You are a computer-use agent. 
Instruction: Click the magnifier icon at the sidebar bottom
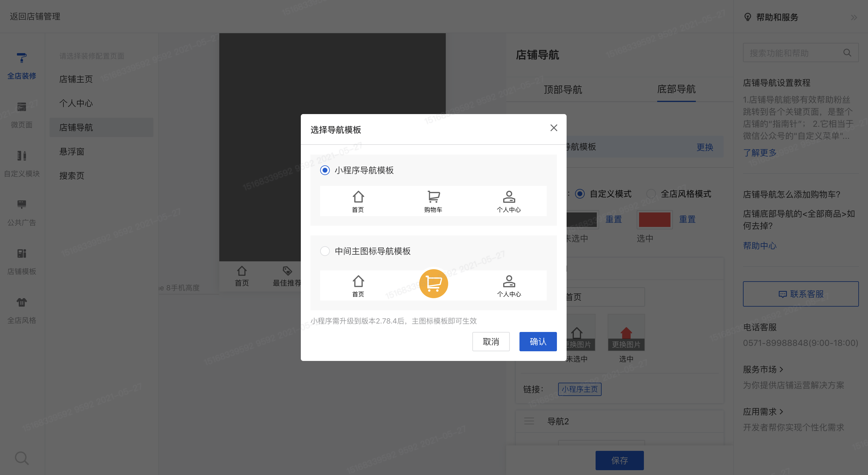click(21, 458)
